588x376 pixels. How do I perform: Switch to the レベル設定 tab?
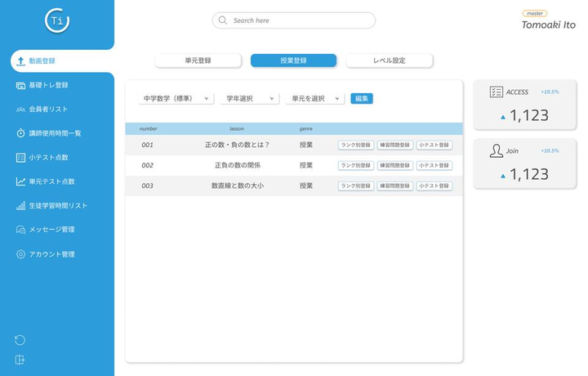(x=390, y=60)
